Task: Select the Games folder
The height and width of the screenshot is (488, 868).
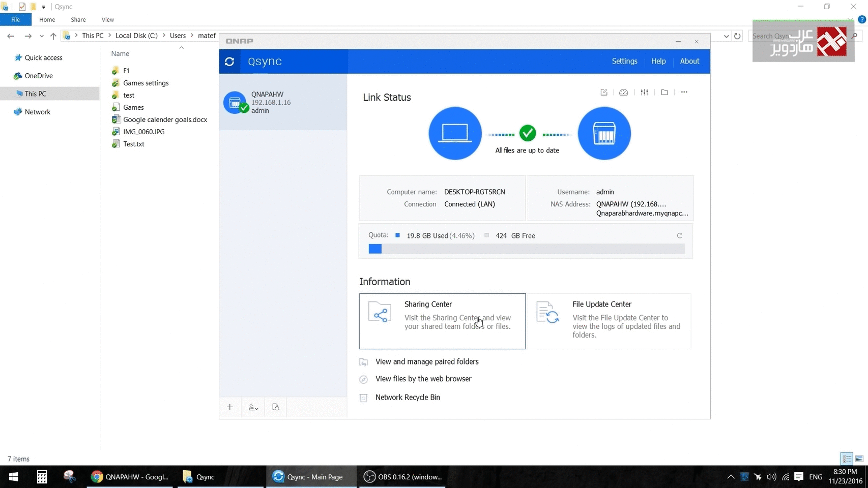Action: (x=133, y=107)
